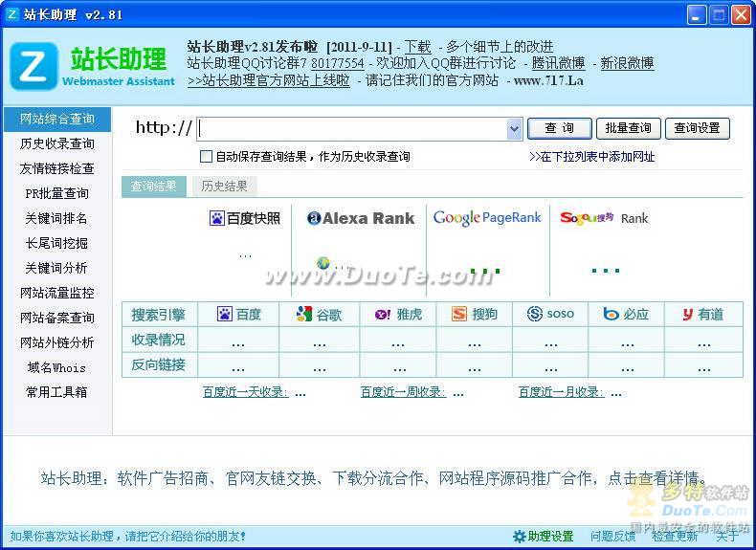This screenshot has width=756, height=550.
Task: Click the 查询设置 button
Action: tap(698, 128)
